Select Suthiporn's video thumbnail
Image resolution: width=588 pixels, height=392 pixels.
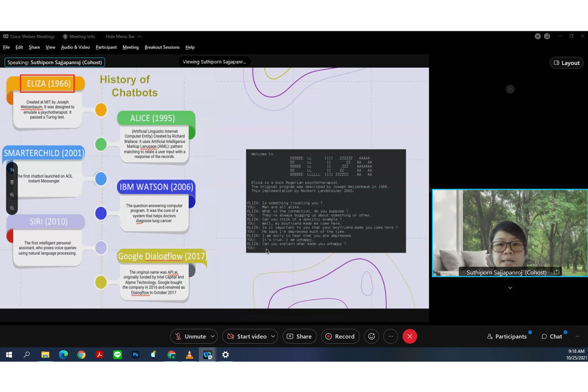pyautogui.click(x=510, y=232)
